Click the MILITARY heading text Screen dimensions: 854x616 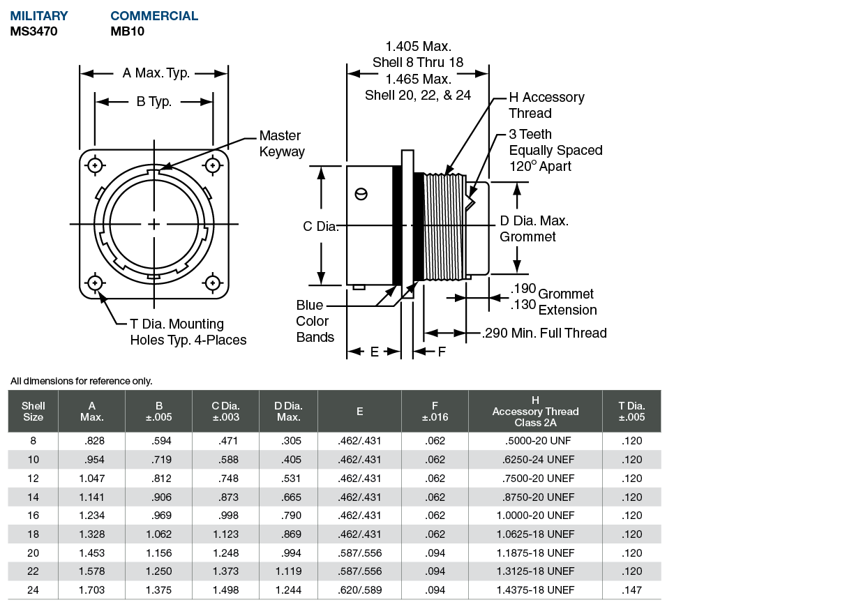tap(39, 15)
